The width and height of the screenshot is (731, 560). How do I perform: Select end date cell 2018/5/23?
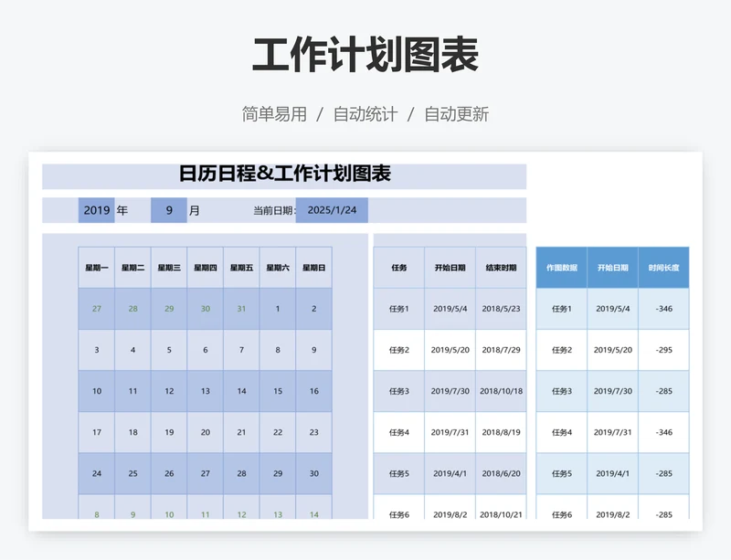point(501,309)
